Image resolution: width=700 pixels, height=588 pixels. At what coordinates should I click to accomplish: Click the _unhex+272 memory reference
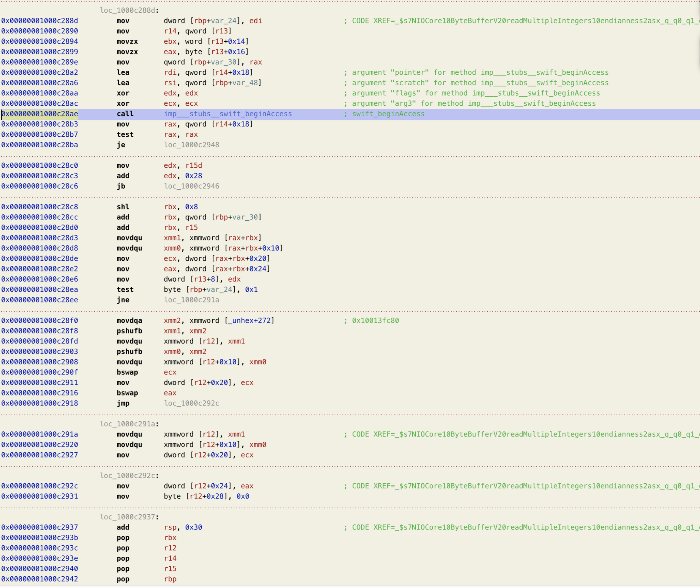pyautogui.click(x=249, y=320)
